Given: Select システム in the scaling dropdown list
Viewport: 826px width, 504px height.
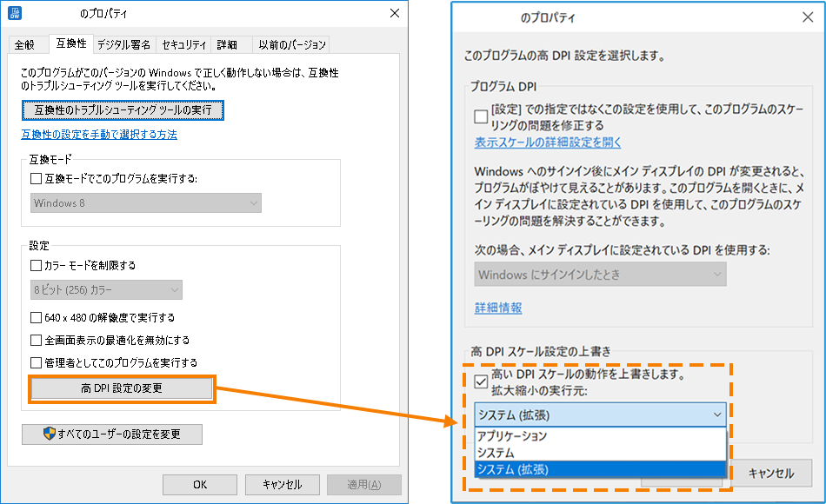Looking at the screenshot, I should (x=600, y=453).
